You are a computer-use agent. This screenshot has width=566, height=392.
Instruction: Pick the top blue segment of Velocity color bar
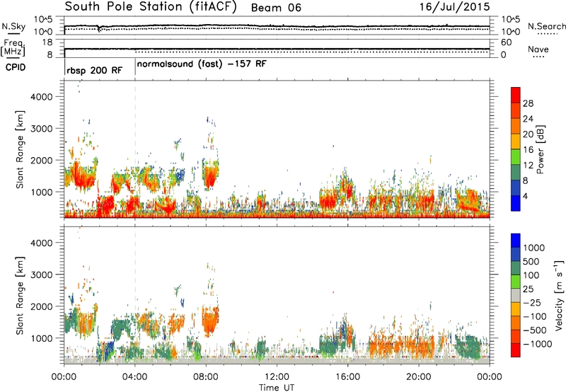[x=516, y=241]
